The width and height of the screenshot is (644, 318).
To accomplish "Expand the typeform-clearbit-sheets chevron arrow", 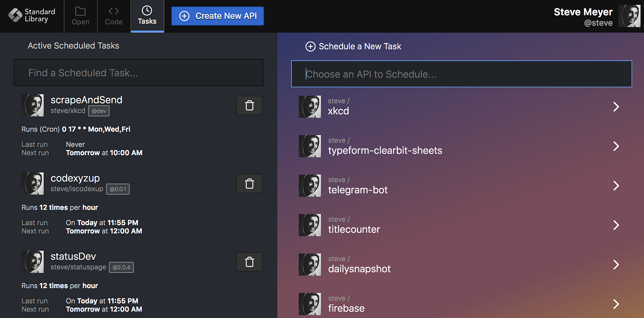I will click(616, 146).
